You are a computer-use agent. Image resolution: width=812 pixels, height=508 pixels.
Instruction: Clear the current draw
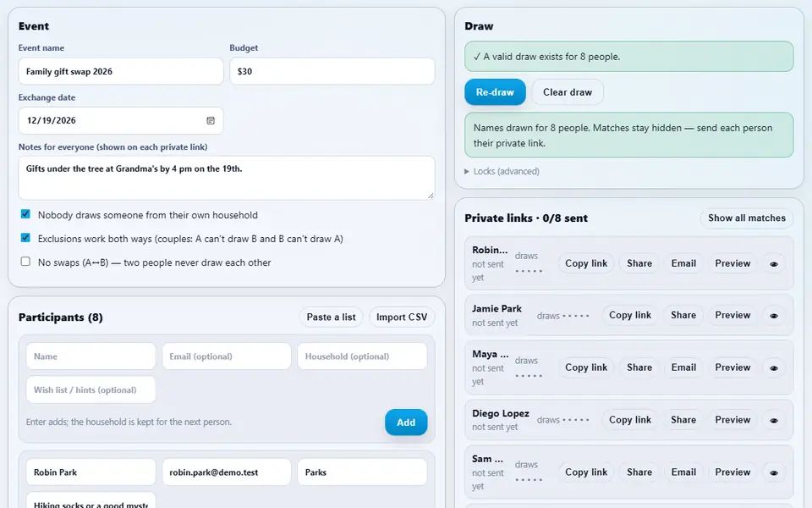568,92
